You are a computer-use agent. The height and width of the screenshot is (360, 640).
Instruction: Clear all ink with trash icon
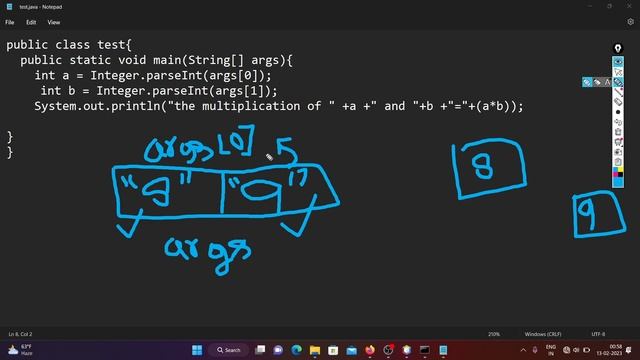coord(618,132)
